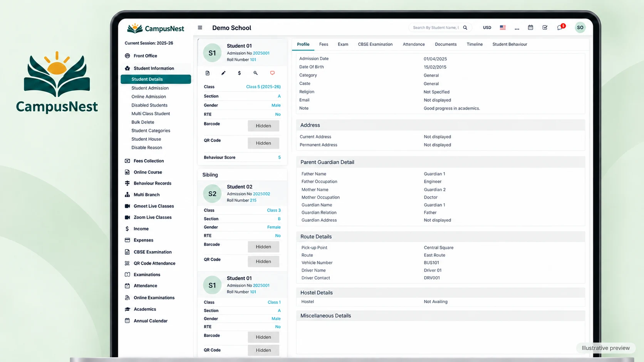Click the Student 02 sibling name

(x=239, y=187)
